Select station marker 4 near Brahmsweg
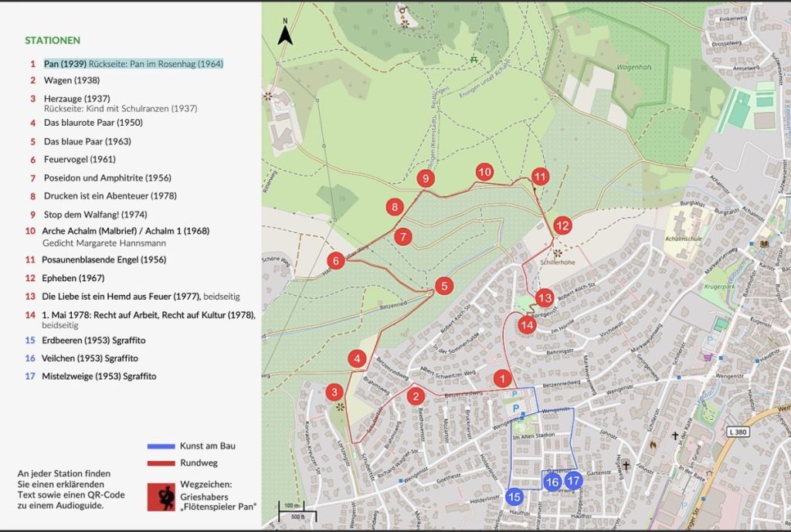 357,358
